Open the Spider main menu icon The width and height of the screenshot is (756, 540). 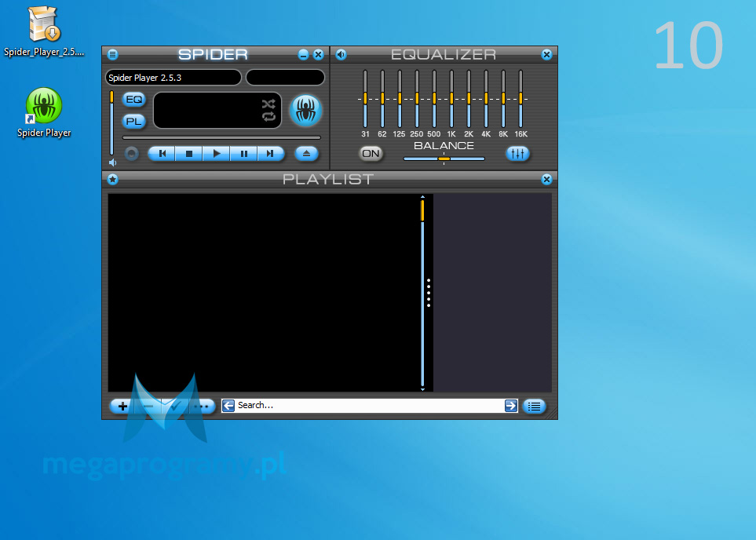pyautogui.click(x=113, y=54)
